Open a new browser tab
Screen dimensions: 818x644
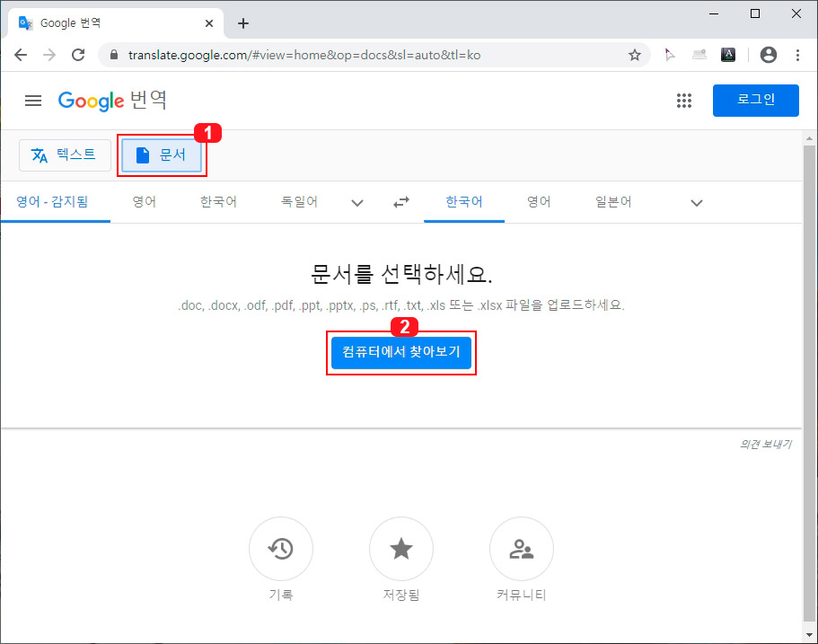click(x=243, y=23)
